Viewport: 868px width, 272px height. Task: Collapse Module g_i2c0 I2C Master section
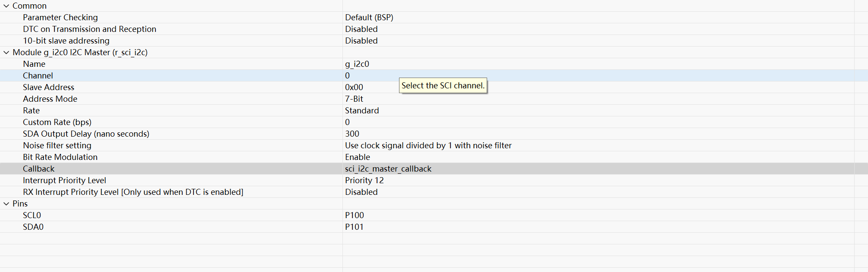(x=6, y=52)
